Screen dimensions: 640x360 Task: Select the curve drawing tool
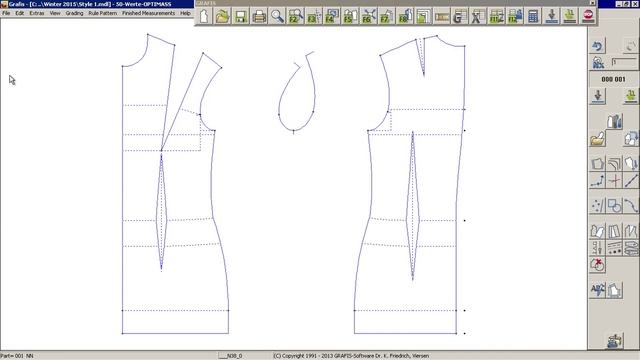[631, 206]
